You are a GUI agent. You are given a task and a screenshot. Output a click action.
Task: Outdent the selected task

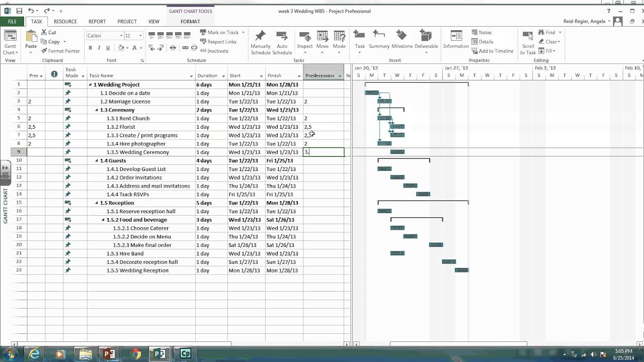[152, 48]
